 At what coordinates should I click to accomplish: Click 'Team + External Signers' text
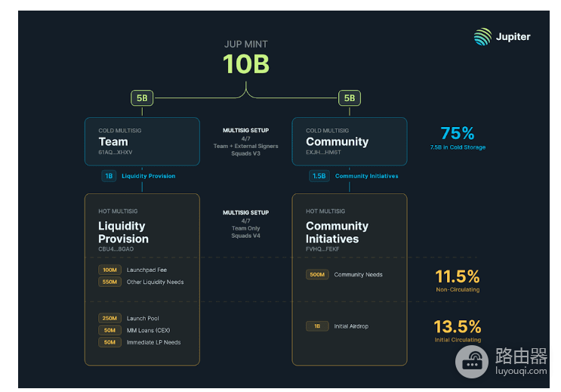246,146
